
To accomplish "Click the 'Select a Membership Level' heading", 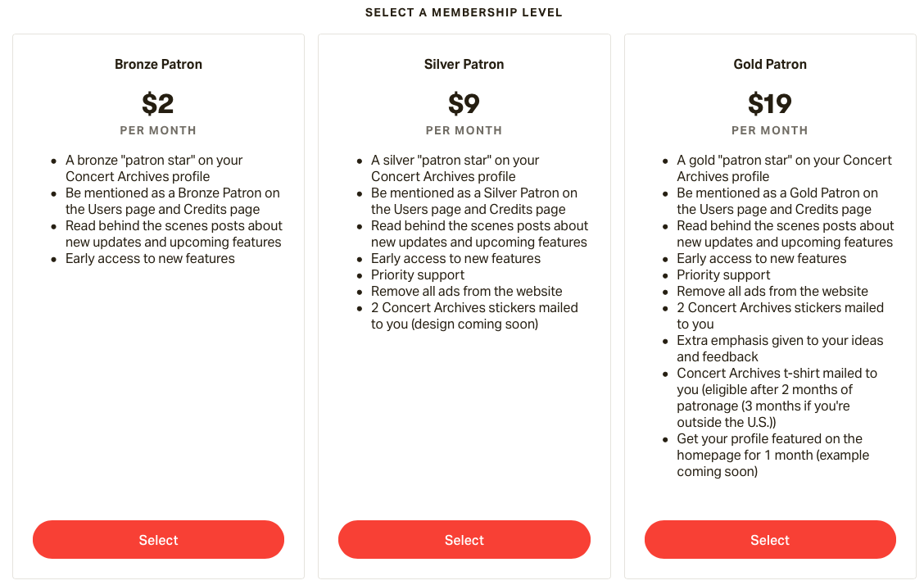I will point(464,12).
